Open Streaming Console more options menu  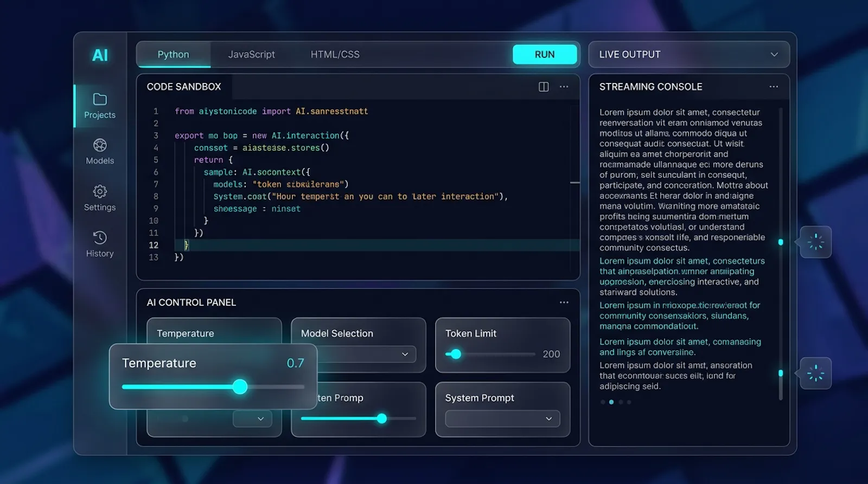[774, 87]
